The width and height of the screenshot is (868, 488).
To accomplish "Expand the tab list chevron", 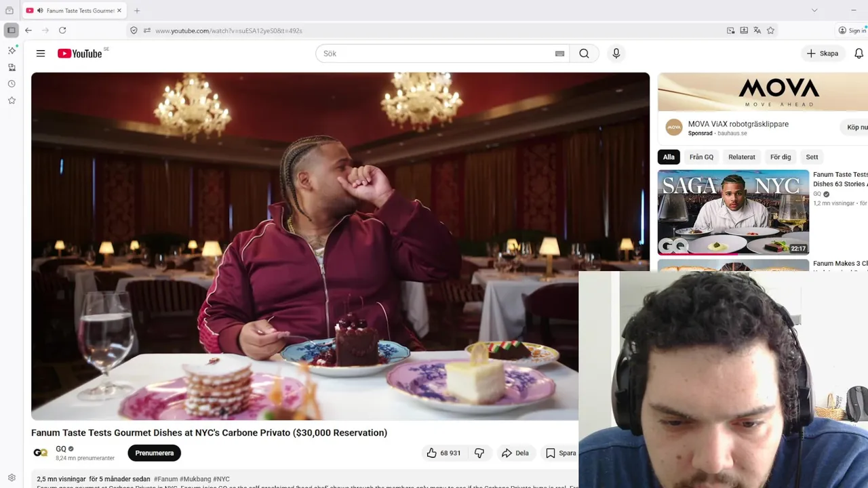I will tap(814, 10).
